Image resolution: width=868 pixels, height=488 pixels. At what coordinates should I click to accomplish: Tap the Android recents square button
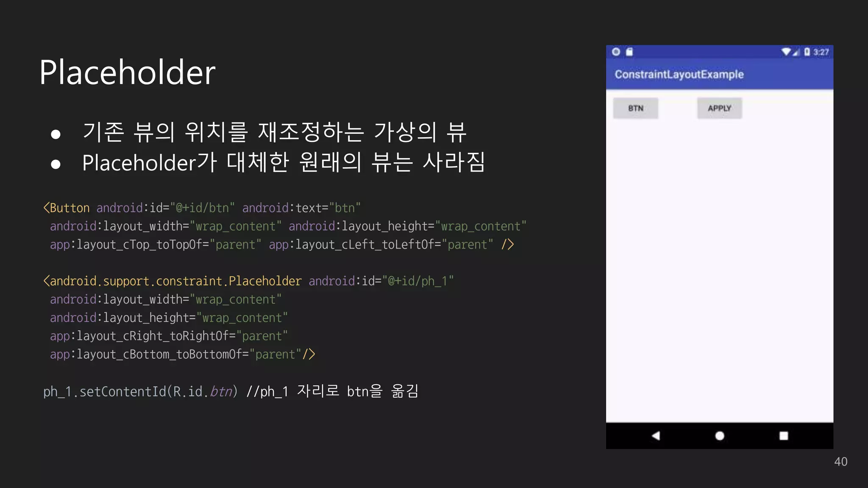click(784, 435)
